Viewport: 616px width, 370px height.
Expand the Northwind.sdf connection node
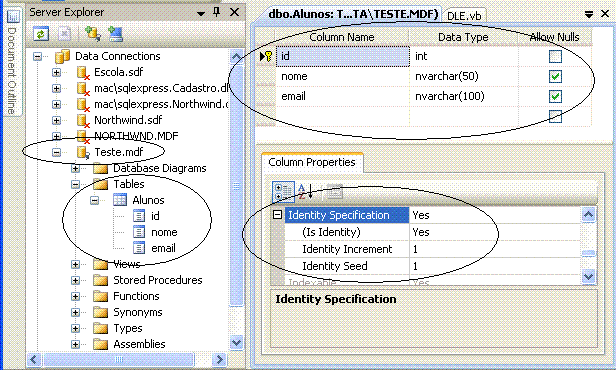[57, 121]
